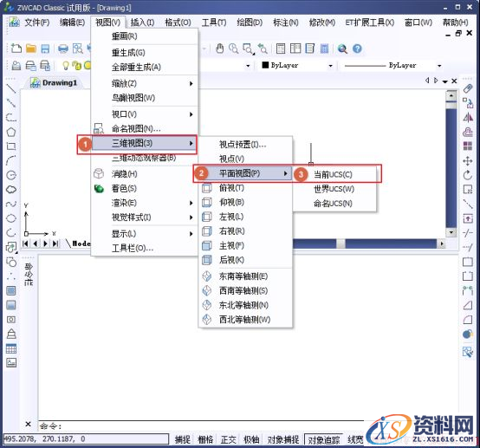Toggle 极轴 polar tracking
Viewport: 480px width, 448px height.
click(x=251, y=439)
